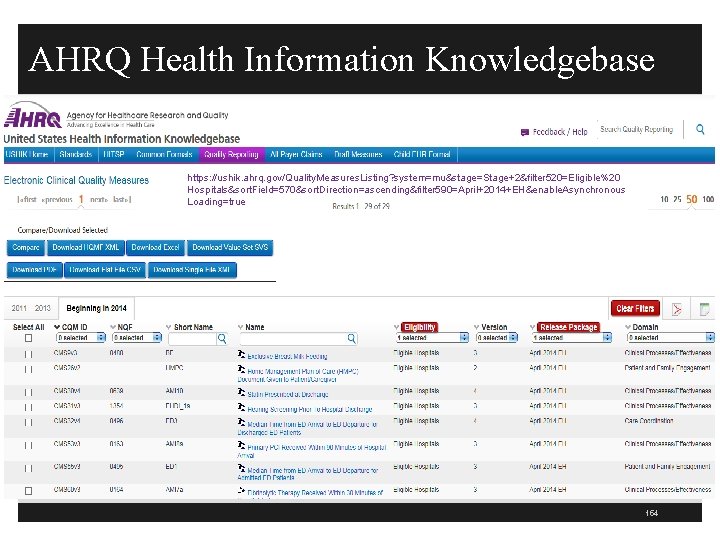
Task: Open the Domain filter dropdown
Action: (x=670, y=338)
